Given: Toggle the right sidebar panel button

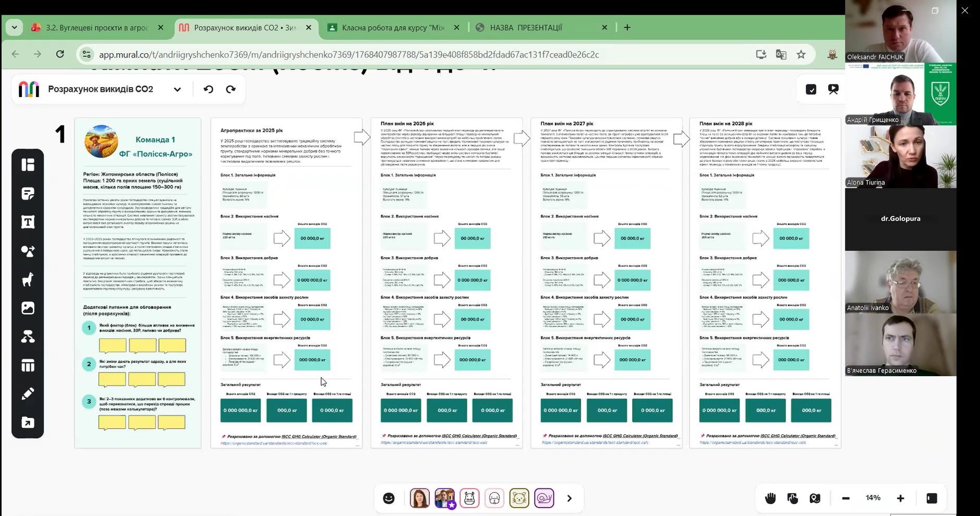Looking at the screenshot, I should click(931, 498).
